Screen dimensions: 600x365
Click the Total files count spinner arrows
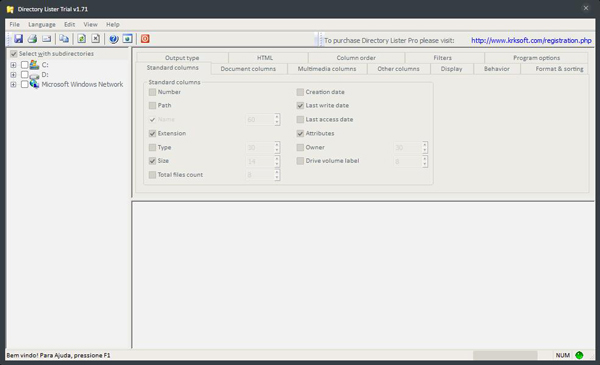[x=277, y=175]
